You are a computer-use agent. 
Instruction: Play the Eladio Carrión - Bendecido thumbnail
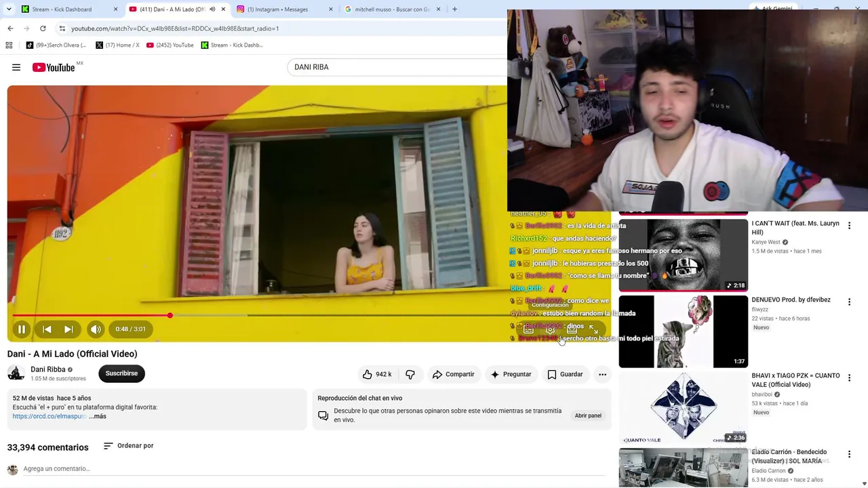tap(683, 468)
